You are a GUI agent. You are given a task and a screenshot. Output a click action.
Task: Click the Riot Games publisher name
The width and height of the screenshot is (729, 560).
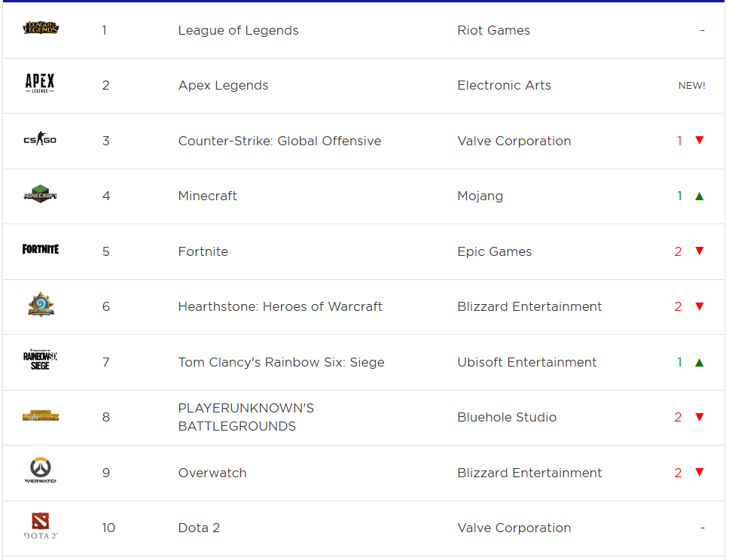(x=493, y=30)
